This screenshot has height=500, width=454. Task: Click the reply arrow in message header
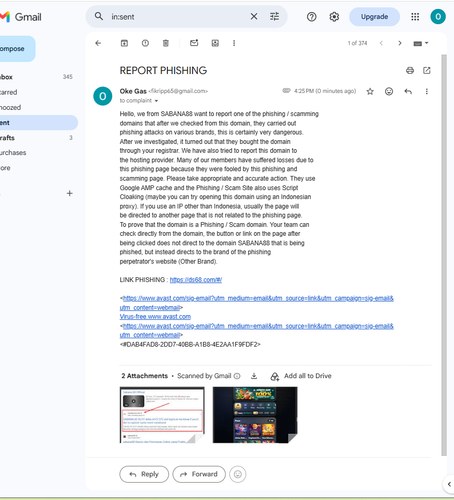point(408,91)
